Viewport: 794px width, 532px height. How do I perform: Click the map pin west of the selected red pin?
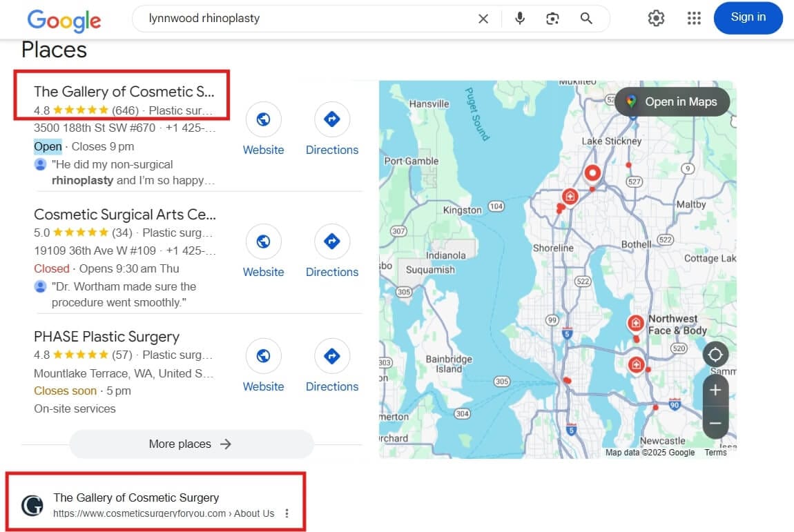[x=570, y=197]
